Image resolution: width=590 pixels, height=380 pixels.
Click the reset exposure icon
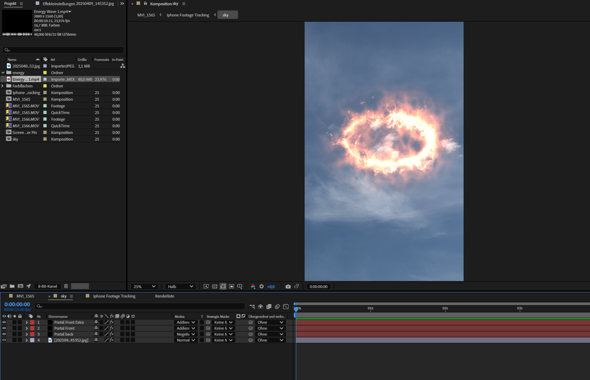[x=262, y=287]
